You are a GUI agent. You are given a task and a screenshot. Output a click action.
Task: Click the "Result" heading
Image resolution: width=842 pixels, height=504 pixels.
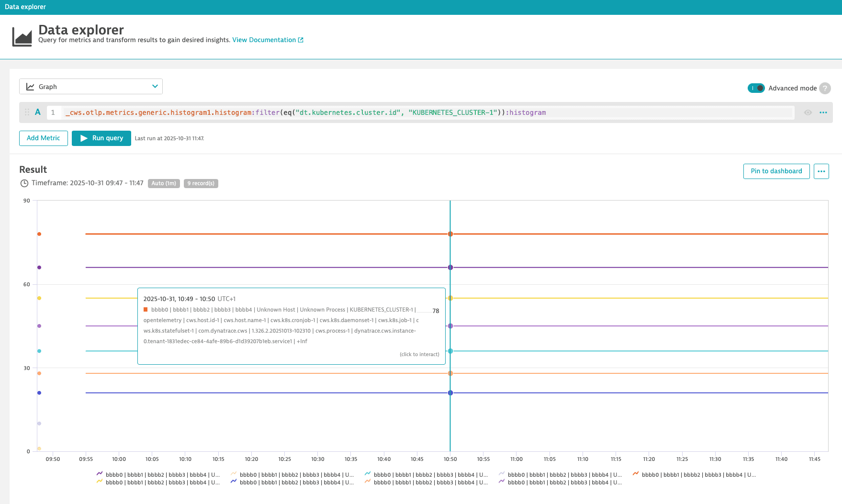click(33, 169)
